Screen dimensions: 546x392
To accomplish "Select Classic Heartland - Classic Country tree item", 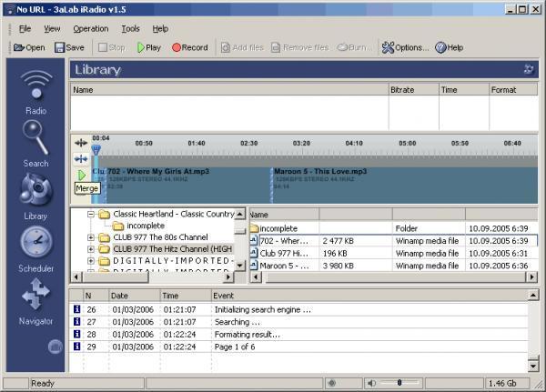I will 174,214.
